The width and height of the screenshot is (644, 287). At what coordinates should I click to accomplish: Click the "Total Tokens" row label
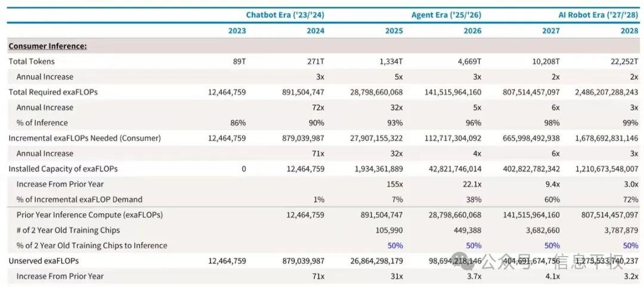coord(32,61)
